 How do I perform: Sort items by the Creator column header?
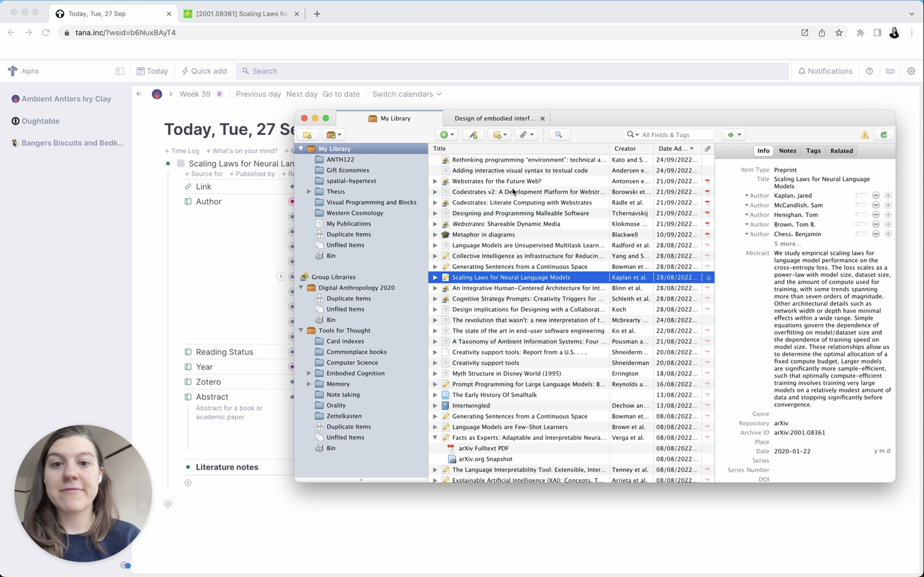click(x=631, y=149)
